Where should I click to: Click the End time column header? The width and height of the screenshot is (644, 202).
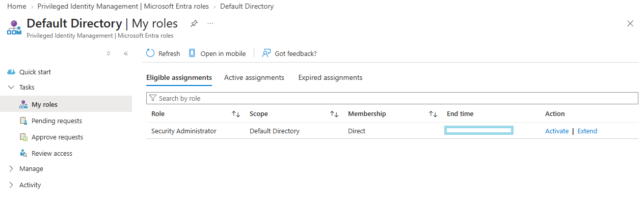(460, 114)
